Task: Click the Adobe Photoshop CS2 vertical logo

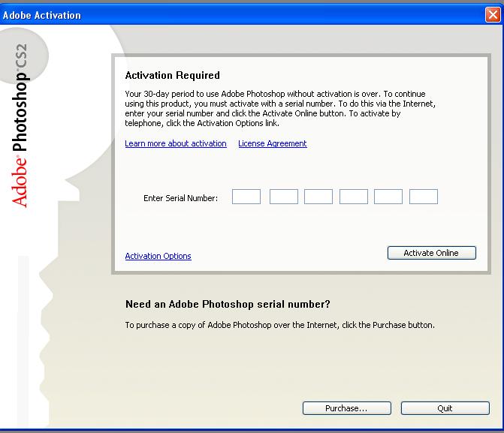Action: point(20,125)
